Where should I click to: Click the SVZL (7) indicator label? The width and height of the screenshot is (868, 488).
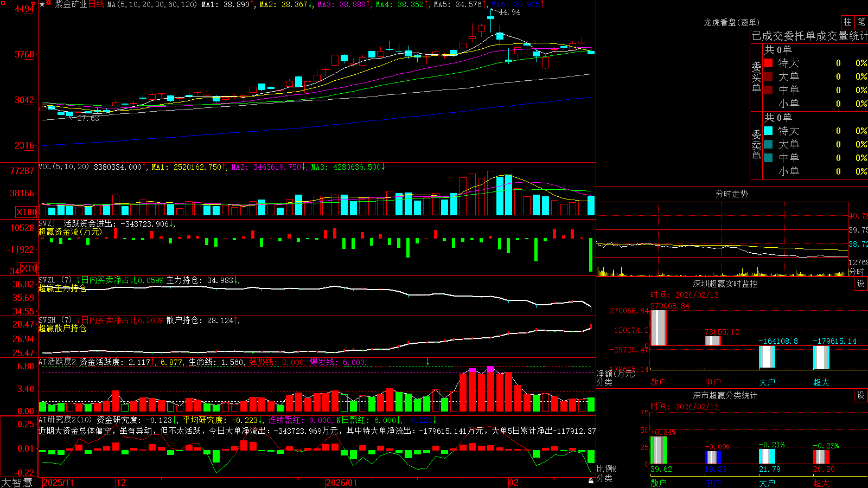[55, 280]
